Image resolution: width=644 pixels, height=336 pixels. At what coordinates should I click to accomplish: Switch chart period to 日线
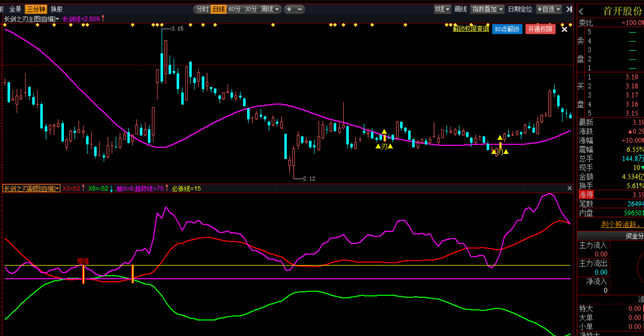pyautogui.click(x=219, y=9)
